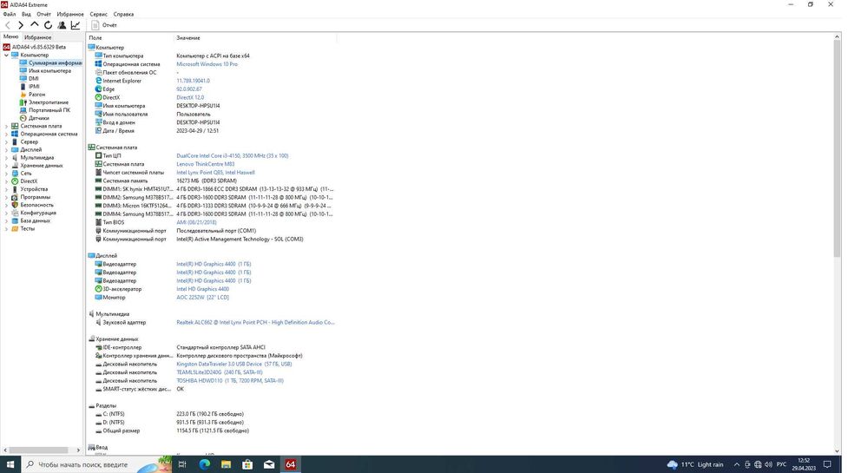Select the Безопасность shield icon item
The width and height of the screenshot is (868, 473).
(15, 205)
